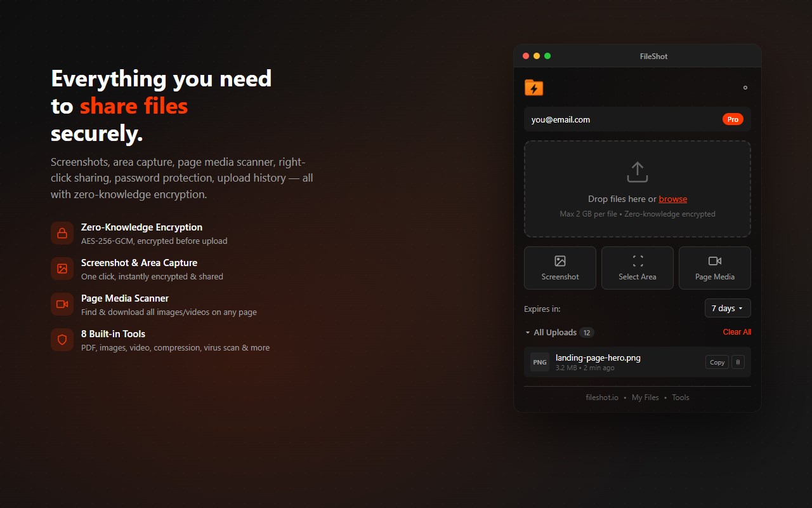Viewport: 812px width, 508px height.
Task: Click "3.2 MB • 2 min ago" file details
Action: tap(585, 368)
